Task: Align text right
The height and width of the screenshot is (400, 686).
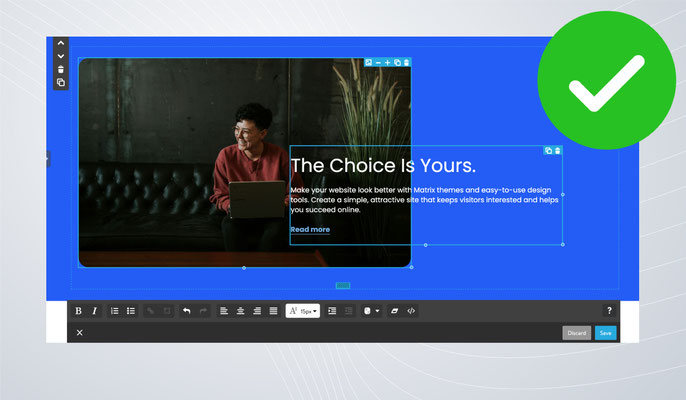Action: (x=257, y=311)
